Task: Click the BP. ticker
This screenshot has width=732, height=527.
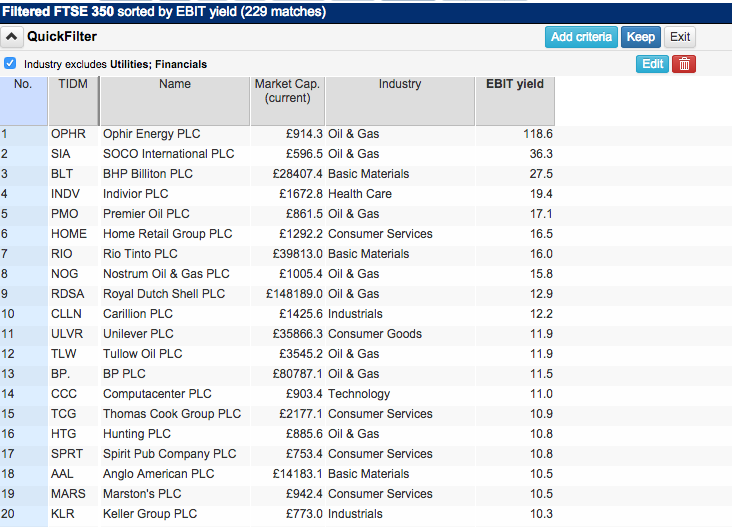Action: (x=60, y=374)
